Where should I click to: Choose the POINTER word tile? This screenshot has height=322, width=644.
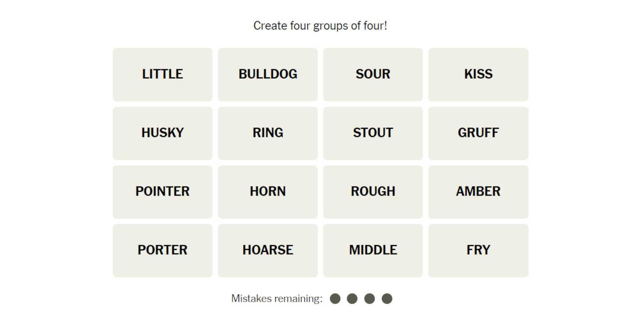pos(162,192)
